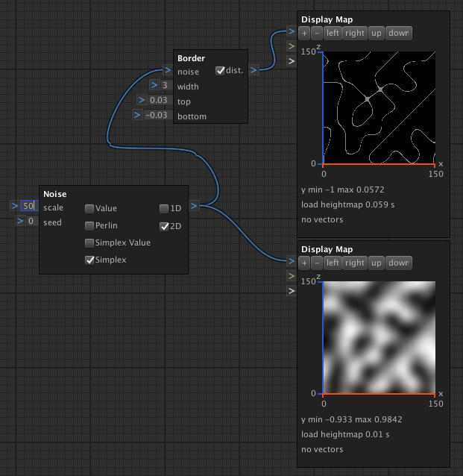Pan bottom Display Map left
The image size is (463, 476).
333,263
